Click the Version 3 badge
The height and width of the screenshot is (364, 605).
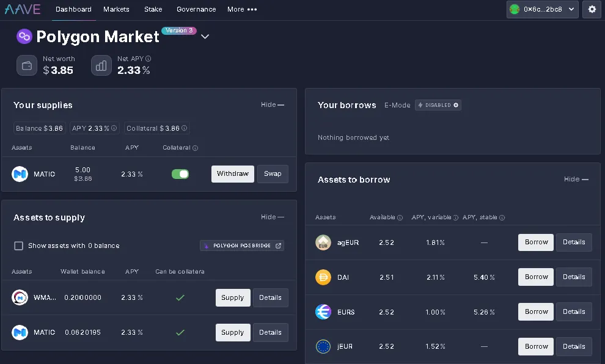click(x=179, y=31)
